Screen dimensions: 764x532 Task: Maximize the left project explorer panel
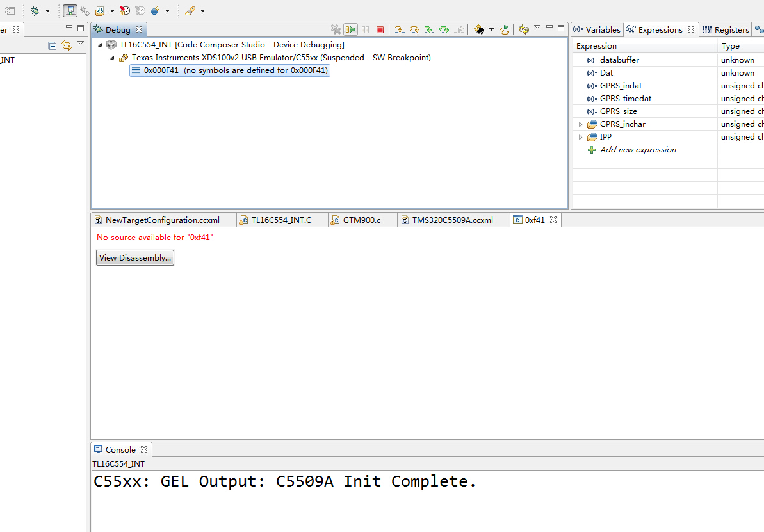point(81,28)
